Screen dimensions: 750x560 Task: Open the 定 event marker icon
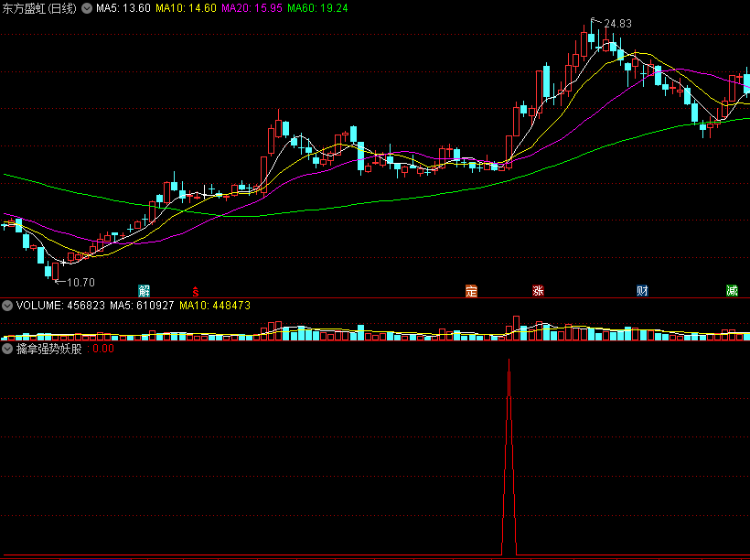coord(471,291)
